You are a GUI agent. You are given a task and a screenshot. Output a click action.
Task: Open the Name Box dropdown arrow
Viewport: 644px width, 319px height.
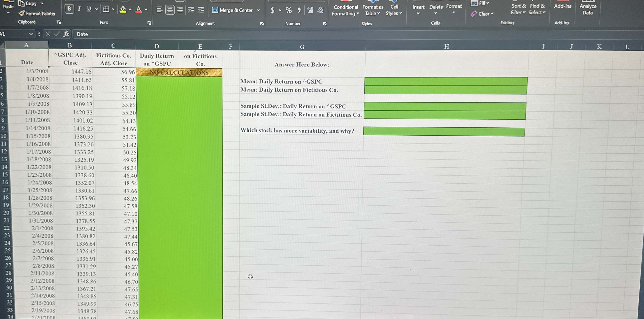click(x=31, y=34)
